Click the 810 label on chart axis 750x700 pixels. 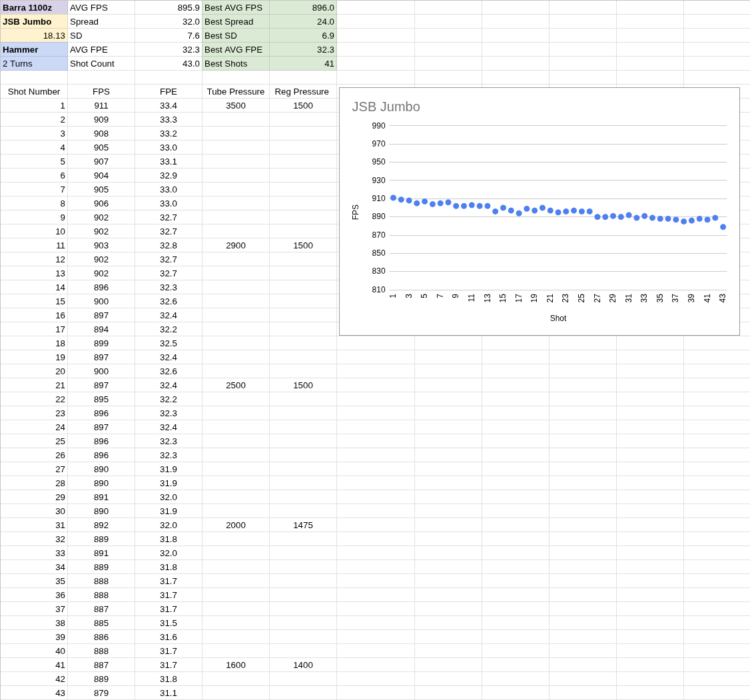click(x=378, y=289)
